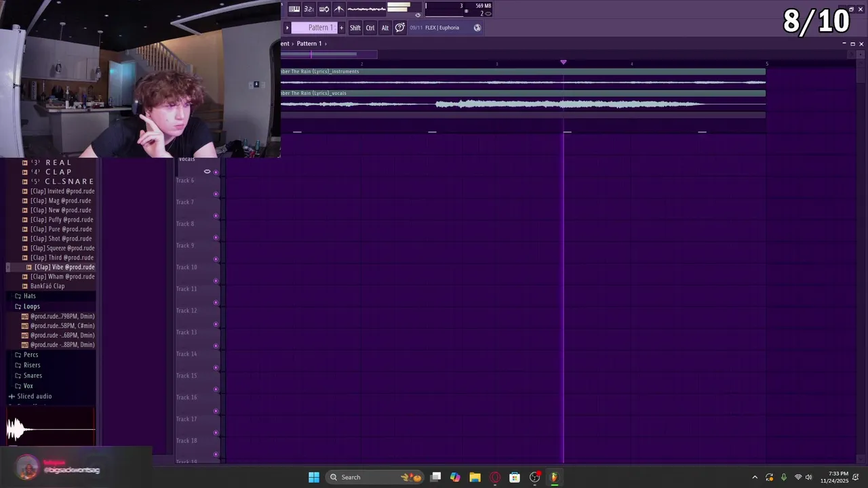Open OBS Studio from taskbar
The height and width of the screenshot is (488, 868).
[535, 477]
